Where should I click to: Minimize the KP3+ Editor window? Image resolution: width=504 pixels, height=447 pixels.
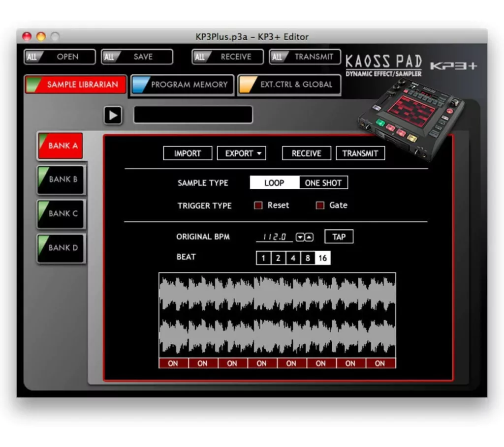pyautogui.click(x=41, y=36)
